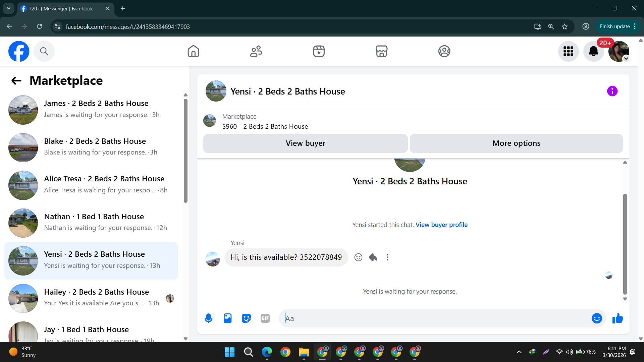This screenshot has height=362, width=644.
Task: Send a thumbs-up like
Action: 618,318
